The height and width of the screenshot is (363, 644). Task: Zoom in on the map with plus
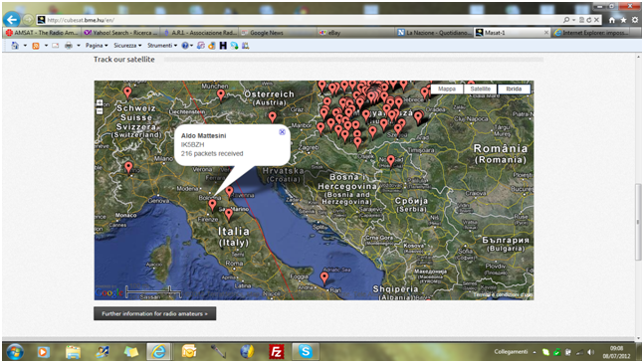pos(100,103)
